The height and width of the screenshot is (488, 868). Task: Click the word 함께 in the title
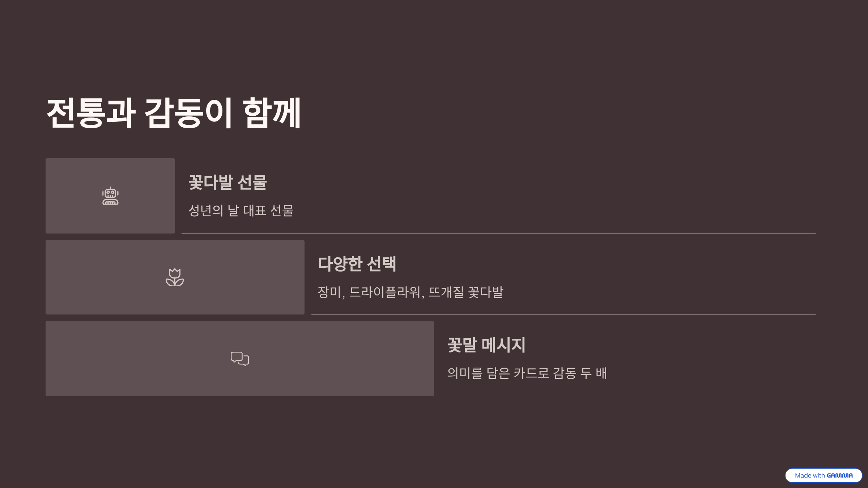(x=272, y=113)
